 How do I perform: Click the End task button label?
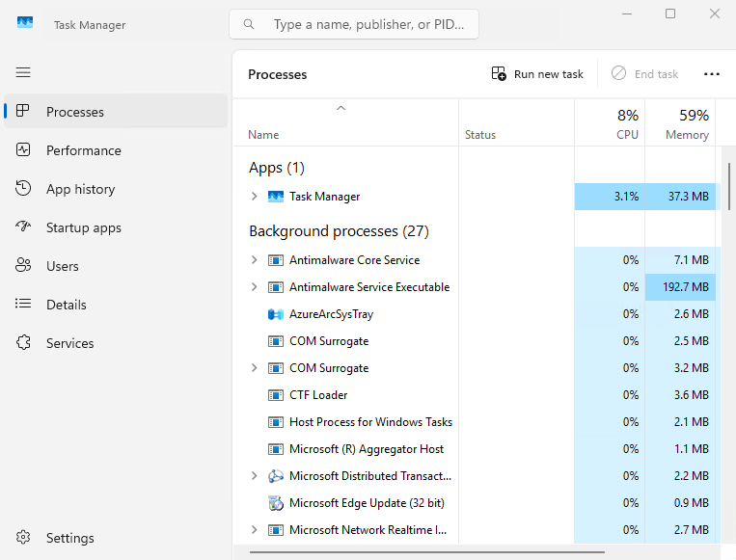click(x=656, y=74)
